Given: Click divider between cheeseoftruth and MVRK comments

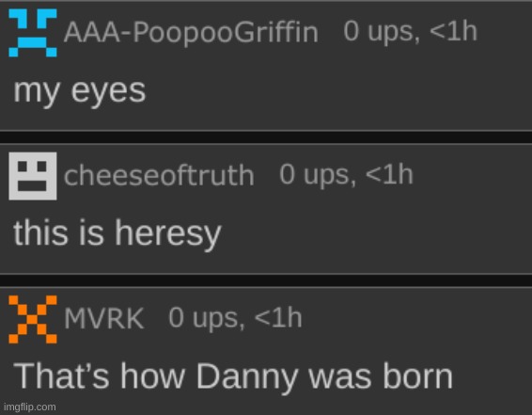Looking at the screenshot, I should pos(266,280).
